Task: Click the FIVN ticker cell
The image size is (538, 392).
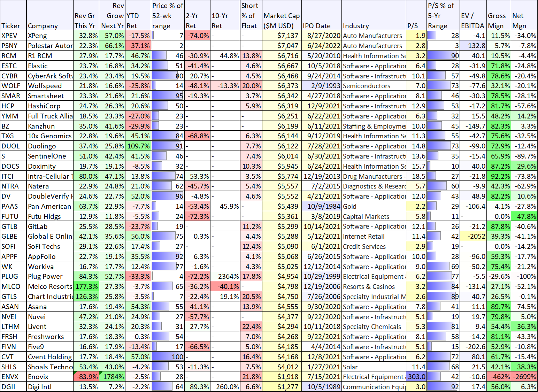Action: point(13,347)
